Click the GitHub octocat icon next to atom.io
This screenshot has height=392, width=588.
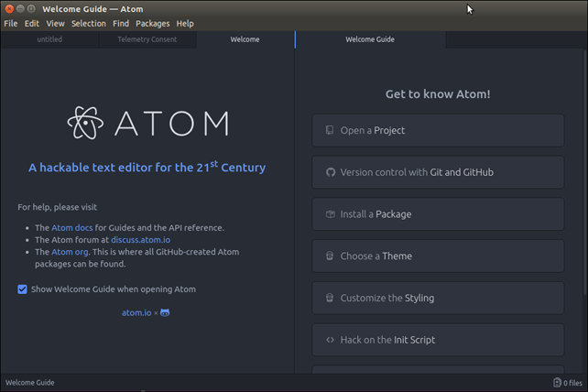click(x=165, y=312)
